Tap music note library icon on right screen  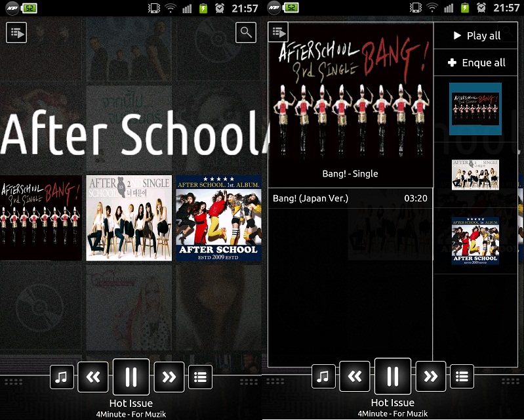[323, 376]
